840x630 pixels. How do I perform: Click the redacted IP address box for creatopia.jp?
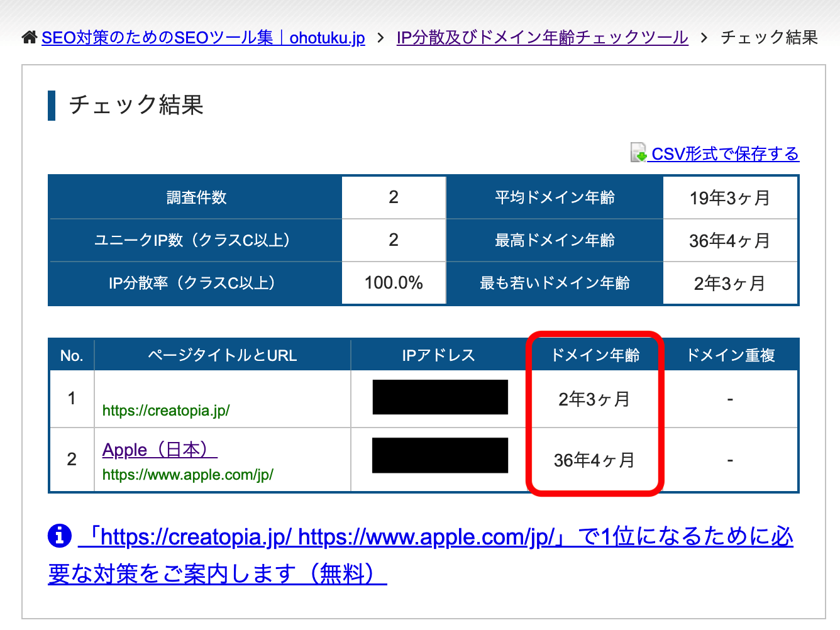point(439,397)
